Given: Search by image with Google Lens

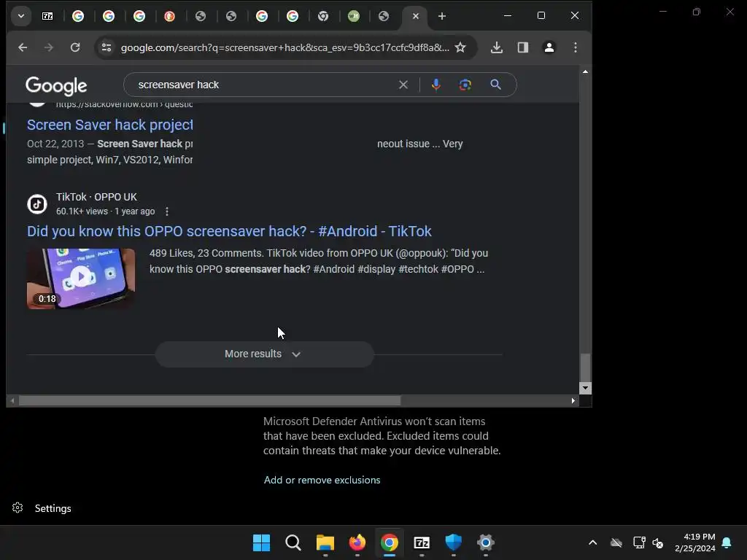Looking at the screenshot, I should pos(465,85).
